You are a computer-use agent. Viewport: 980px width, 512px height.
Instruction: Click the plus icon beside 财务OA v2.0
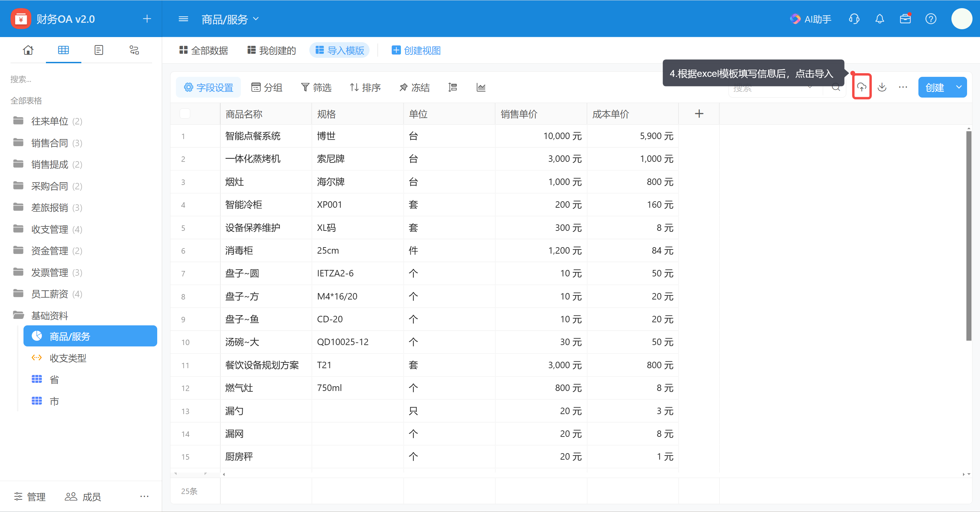[147, 19]
